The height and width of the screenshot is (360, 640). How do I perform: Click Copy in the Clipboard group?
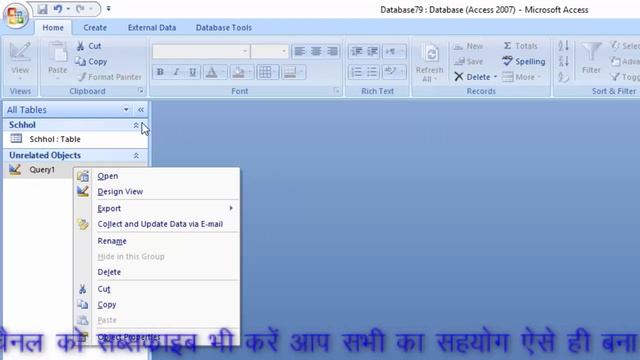pyautogui.click(x=91, y=62)
